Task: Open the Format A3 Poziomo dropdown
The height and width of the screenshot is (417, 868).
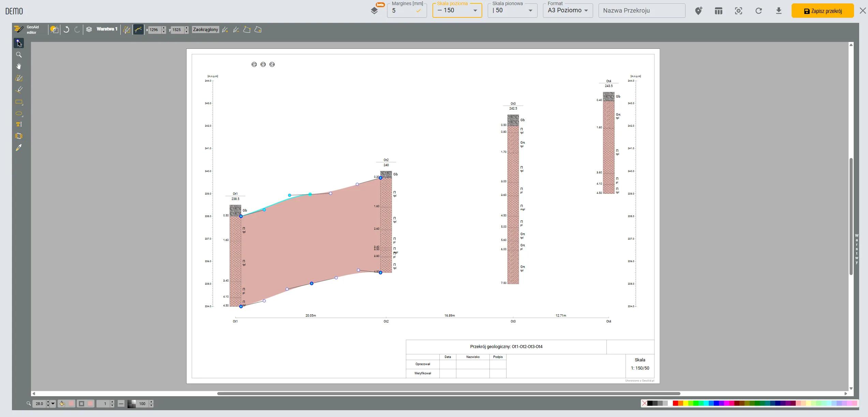Action: (x=568, y=11)
